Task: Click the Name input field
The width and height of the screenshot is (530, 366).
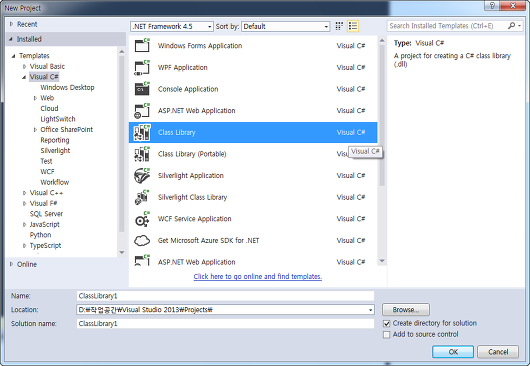Action: [x=225, y=296]
